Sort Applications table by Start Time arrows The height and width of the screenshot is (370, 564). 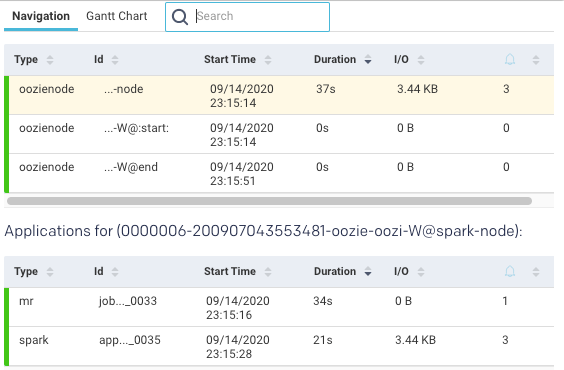tap(268, 272)
